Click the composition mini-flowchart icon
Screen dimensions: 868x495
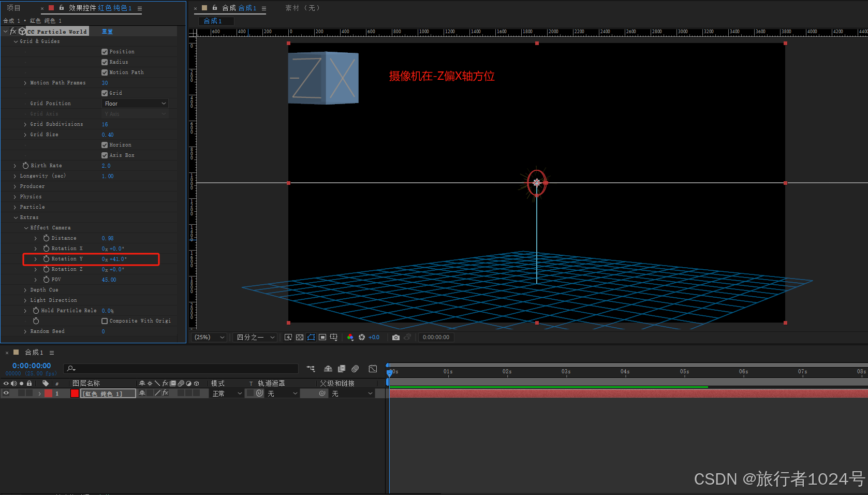311,369
